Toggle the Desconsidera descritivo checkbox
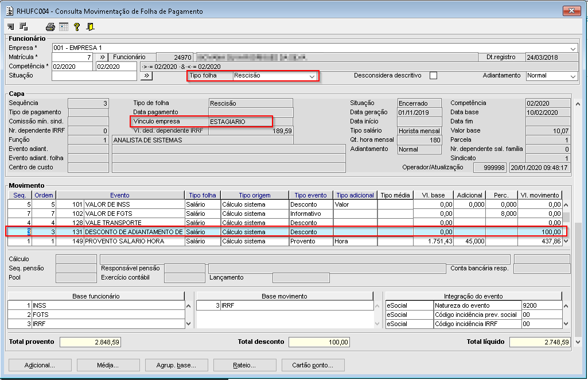Image resolution: width=588 pixels, height=380 pixels. click(x=433, y=76)
